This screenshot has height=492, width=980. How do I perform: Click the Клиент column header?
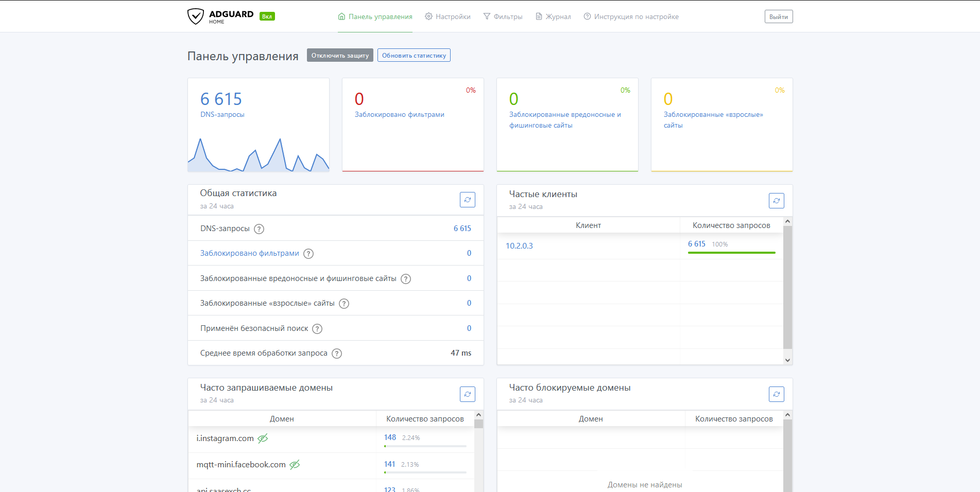[x=589, y=225]
